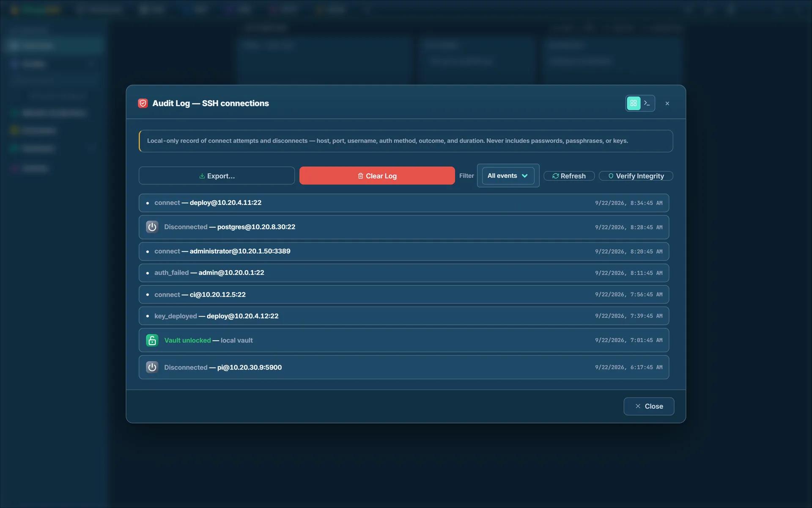Switch to terminal view in the view toggle
812x508 pixels.
pyautogui.click(x=647, y=103)
